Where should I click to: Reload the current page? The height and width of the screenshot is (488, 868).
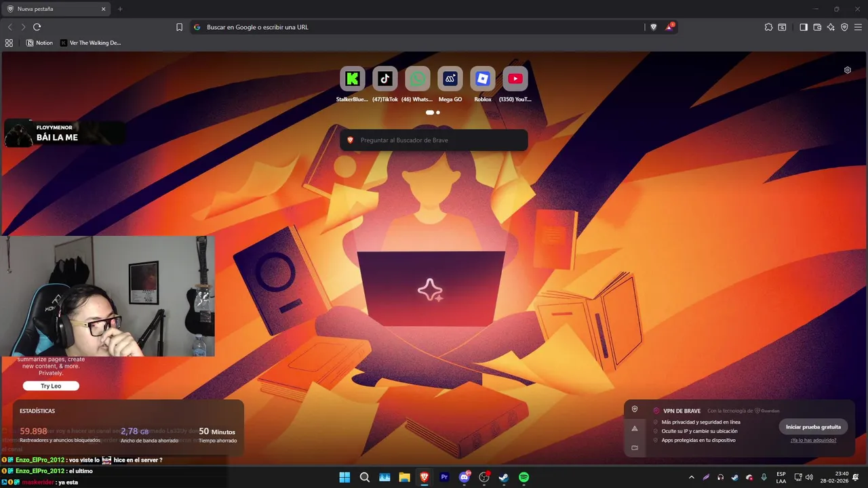[x=37, y=27]
